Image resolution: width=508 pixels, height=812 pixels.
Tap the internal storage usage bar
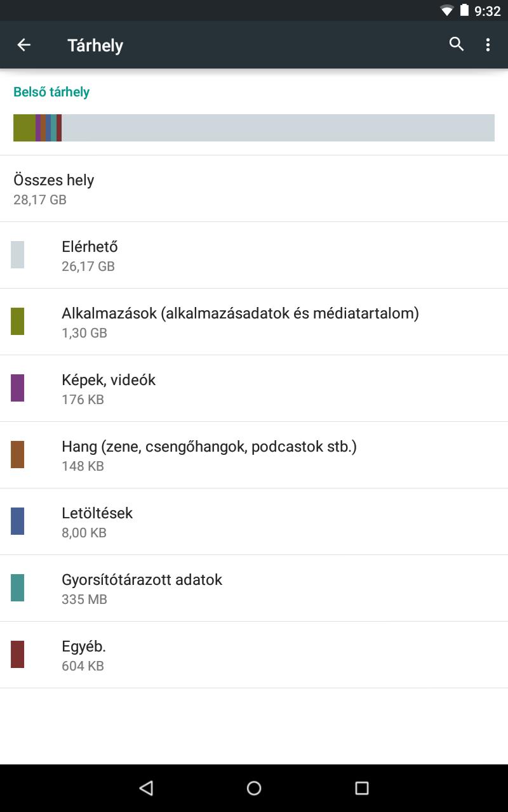pyautogui.click(x=254, y=128)
